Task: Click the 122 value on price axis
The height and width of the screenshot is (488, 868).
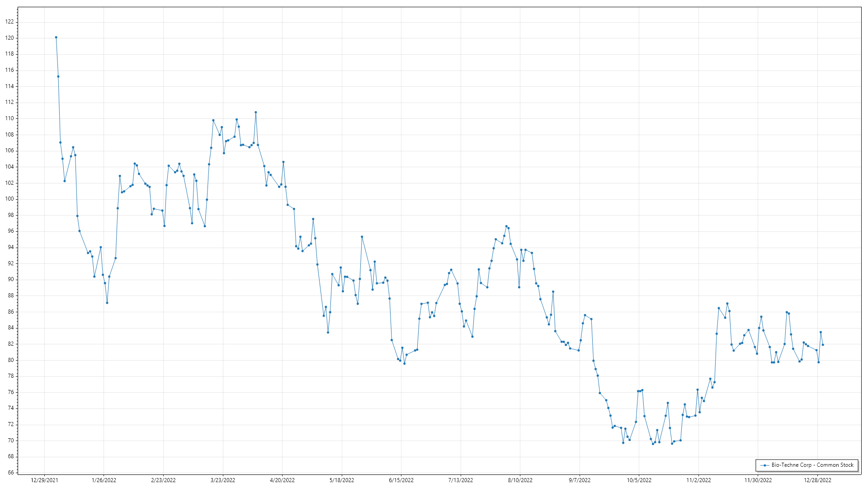Action: pos(9,22)
